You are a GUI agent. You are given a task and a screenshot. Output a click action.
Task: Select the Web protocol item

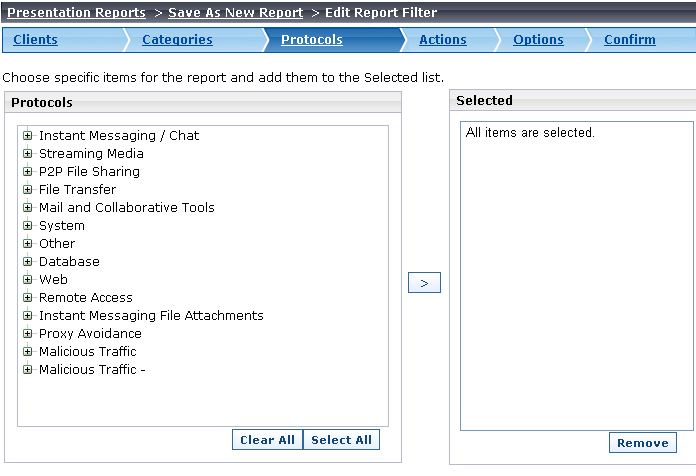[53, 280]
